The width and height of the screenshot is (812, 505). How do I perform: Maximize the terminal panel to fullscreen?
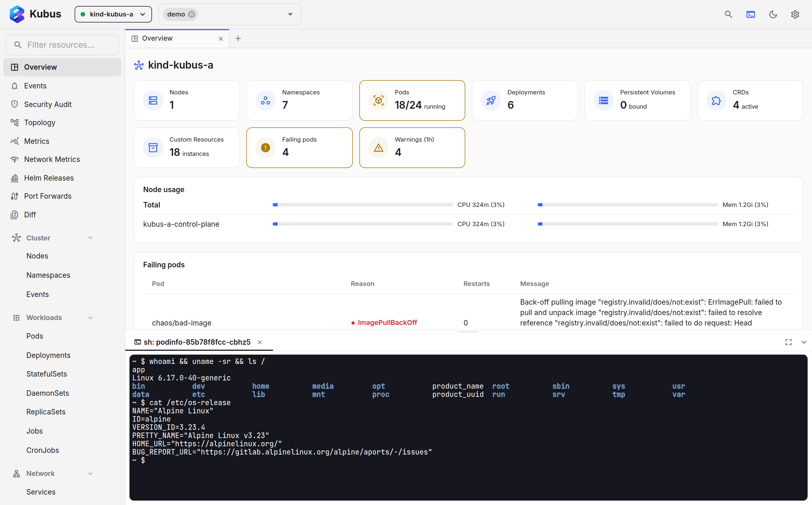[788, 342]
